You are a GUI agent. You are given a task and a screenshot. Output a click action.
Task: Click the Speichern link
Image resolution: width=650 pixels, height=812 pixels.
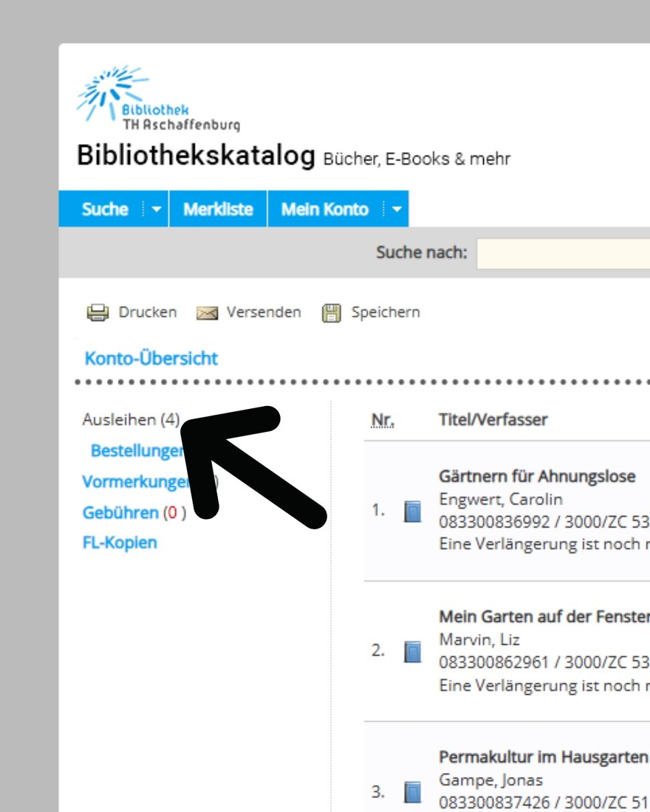[386, 312]
